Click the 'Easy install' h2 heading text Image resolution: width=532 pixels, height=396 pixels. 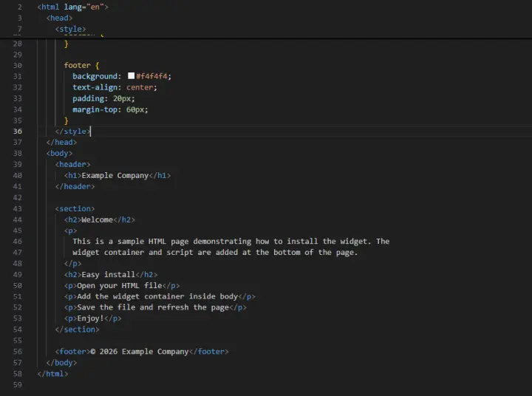click(x=108, y=274)
